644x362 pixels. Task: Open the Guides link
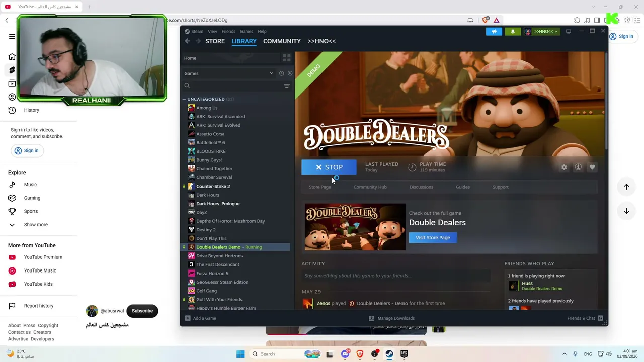pos(463,187)
